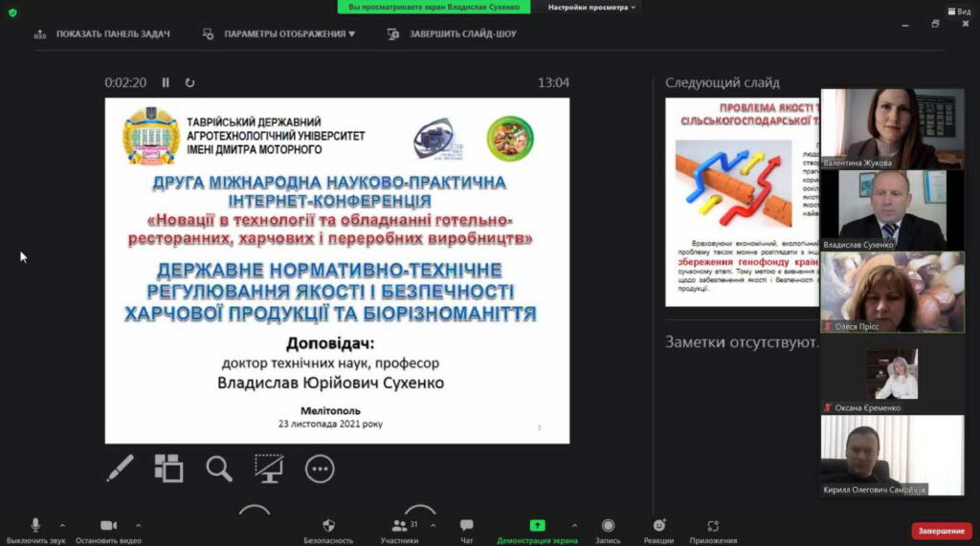The width and height of the screenshot is (980, 546).
Task: Start recording with the Record button
Action: (x=608, y=531)
